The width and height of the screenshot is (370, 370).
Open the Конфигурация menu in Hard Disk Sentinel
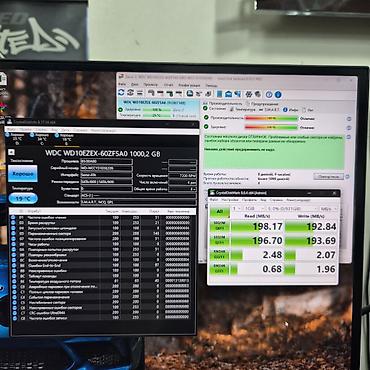point(189,85)
